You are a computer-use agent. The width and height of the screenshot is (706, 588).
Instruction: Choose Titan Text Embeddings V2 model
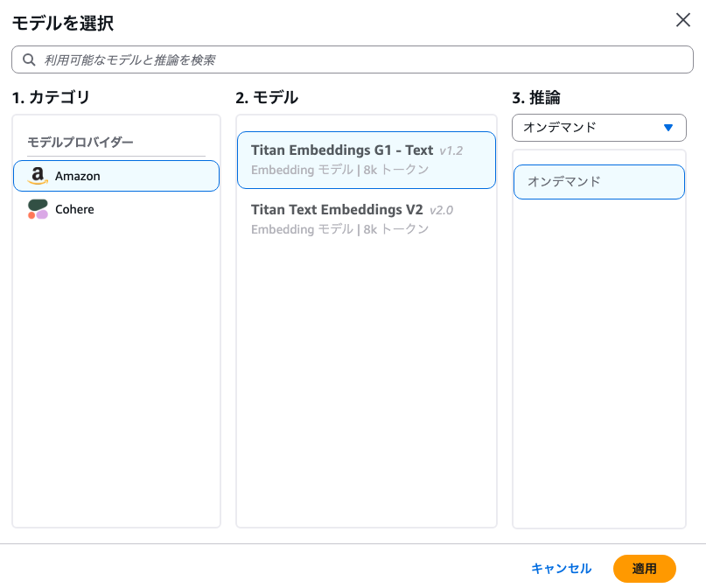click(366, 220)
